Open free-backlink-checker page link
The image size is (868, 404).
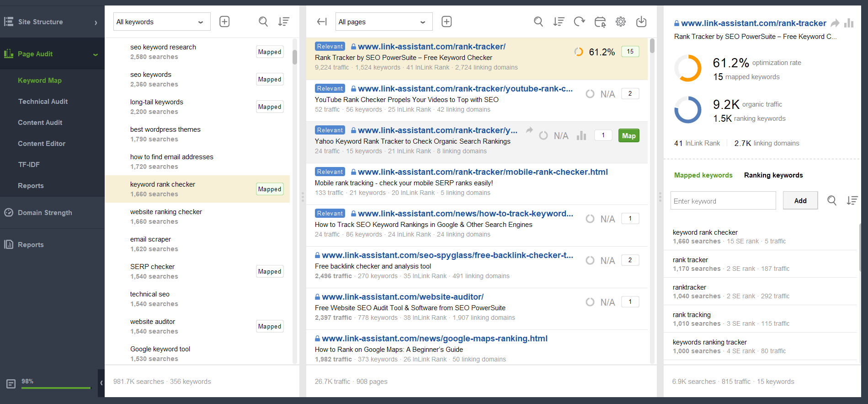(x=447, y=255)
